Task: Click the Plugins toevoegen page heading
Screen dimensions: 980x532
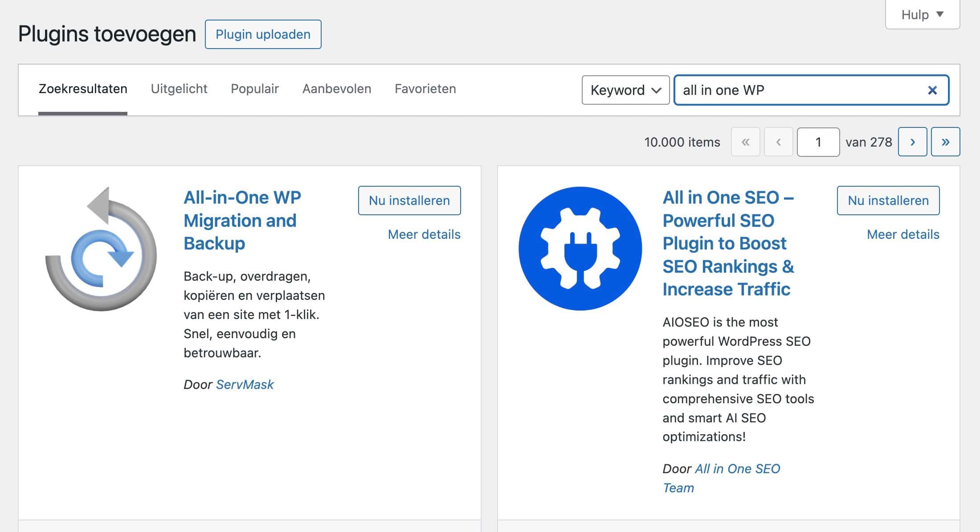Action: click(x=107, y=34)
